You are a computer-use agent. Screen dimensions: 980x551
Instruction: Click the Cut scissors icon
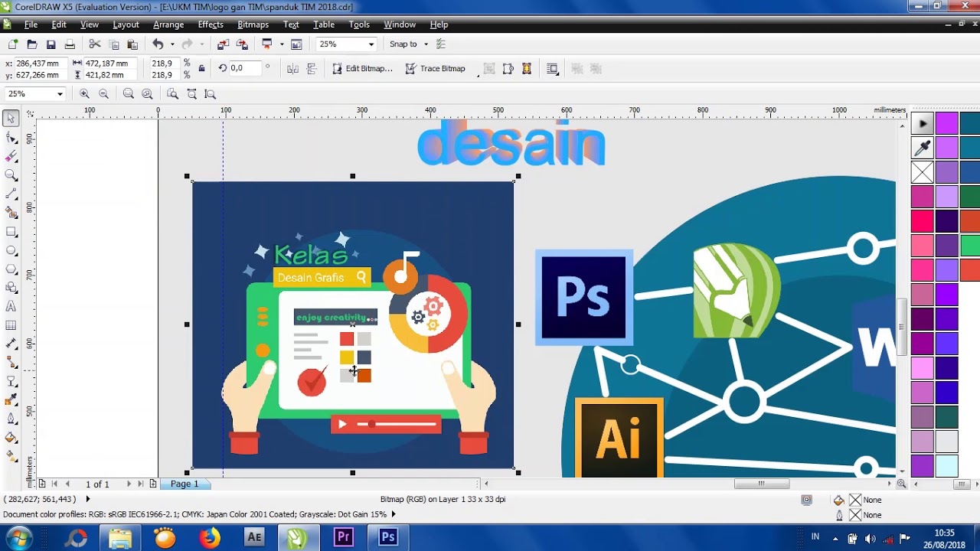[95, 44]
